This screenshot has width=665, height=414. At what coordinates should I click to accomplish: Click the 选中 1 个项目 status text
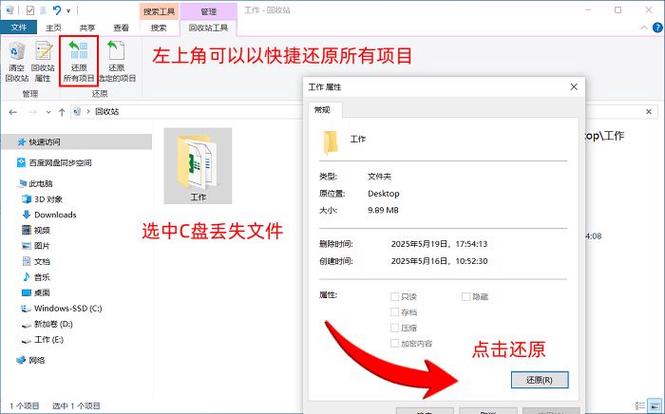[76, 406]
